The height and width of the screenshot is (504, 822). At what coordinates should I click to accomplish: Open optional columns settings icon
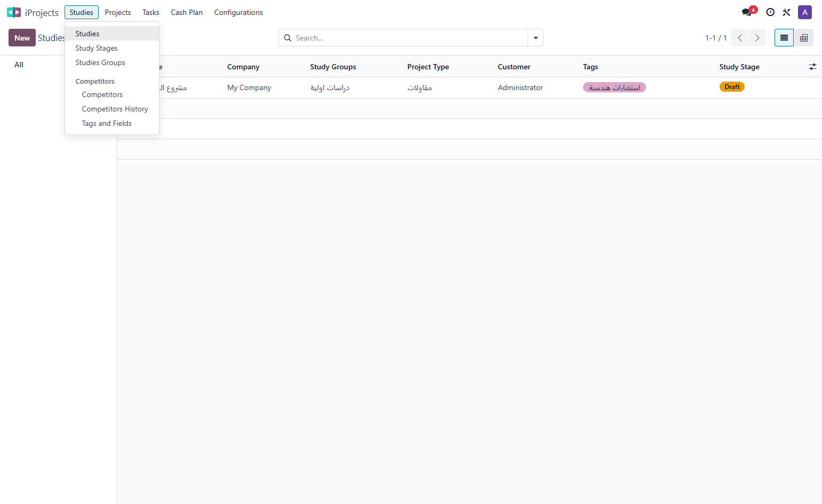(x=812, y=67)
